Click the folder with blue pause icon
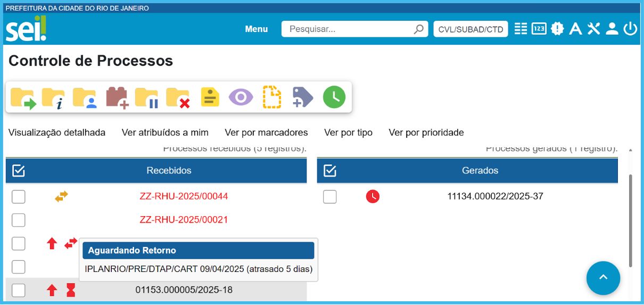Screen dimensions: 644x305 [147, 98]
